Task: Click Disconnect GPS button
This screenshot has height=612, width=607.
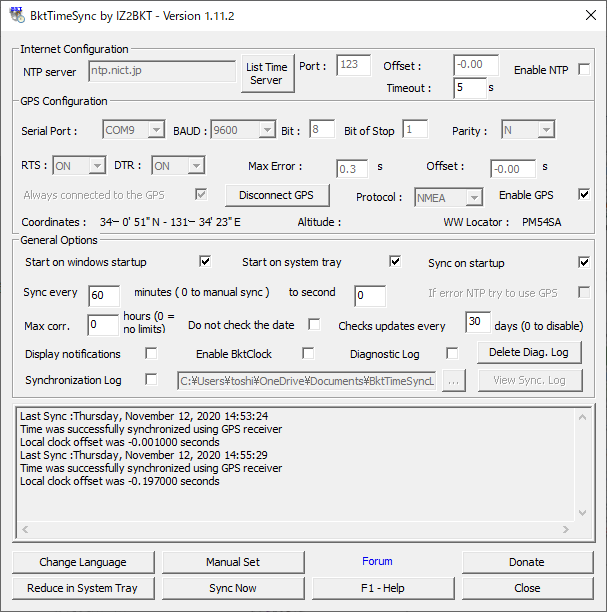Action: (x=277, y=195)
